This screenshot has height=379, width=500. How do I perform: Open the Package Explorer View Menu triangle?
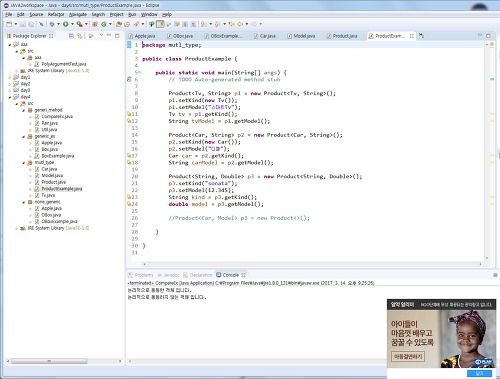pos(101,35)
